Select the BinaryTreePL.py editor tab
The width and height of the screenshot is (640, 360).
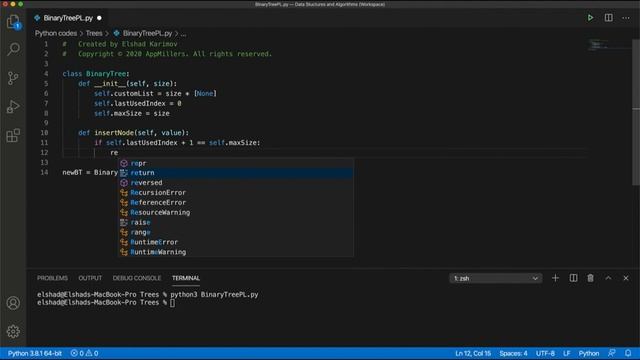click(68, 18)
